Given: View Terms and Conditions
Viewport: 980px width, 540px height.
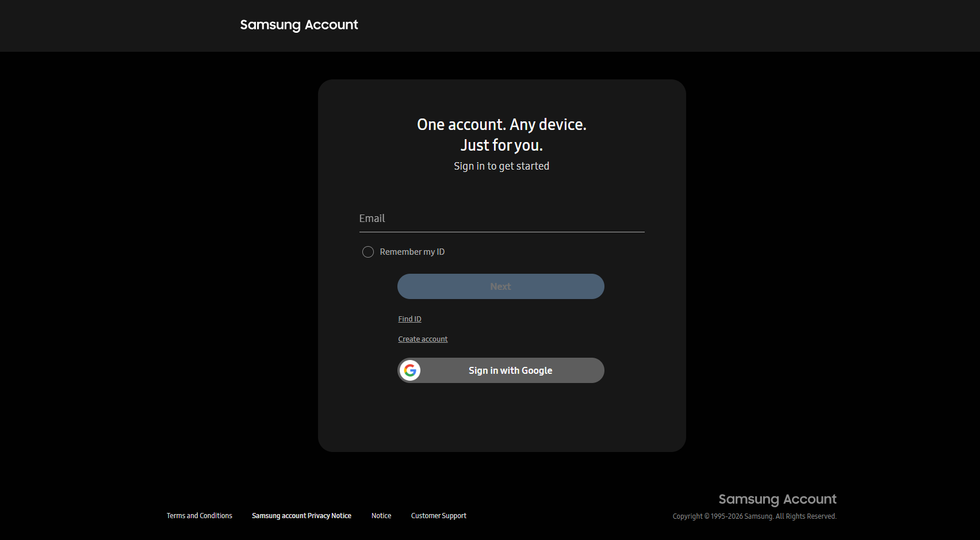Looking at the screenshot, I should click(x=200, y=515).
